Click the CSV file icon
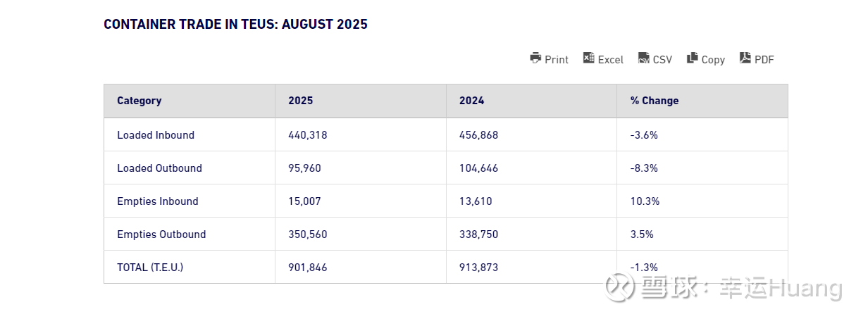 click(x=644, y=58)
